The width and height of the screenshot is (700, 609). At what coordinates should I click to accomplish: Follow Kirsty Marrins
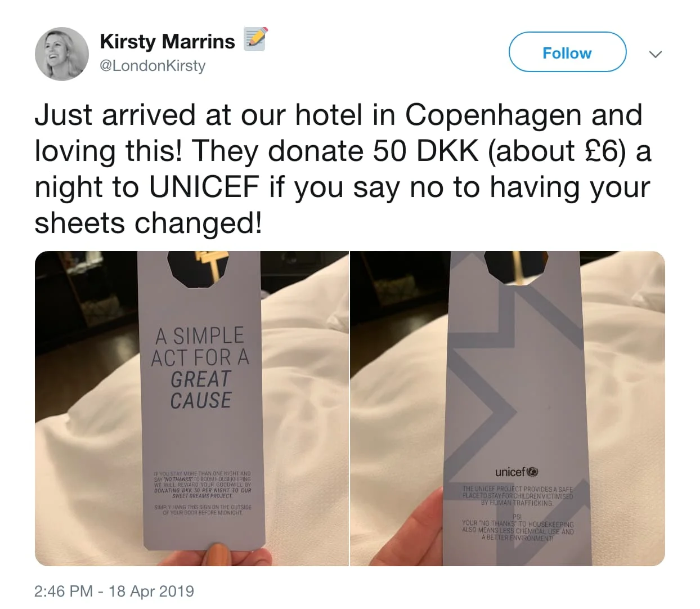click(x=567, y=52)
